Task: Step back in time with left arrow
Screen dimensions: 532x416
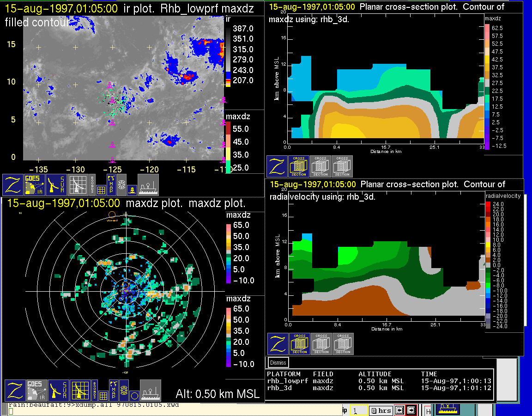Action: click(x=399, y=410)
